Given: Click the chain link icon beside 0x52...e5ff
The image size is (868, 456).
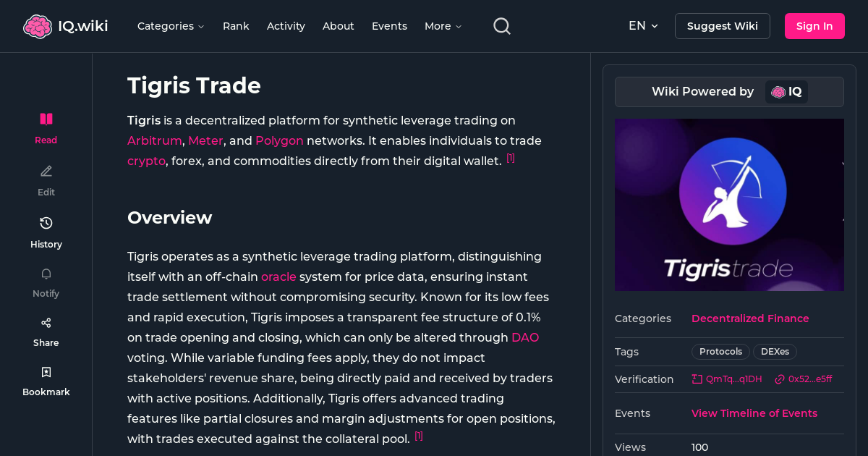Looking at the screenshot, I should [x=779, y=379].
